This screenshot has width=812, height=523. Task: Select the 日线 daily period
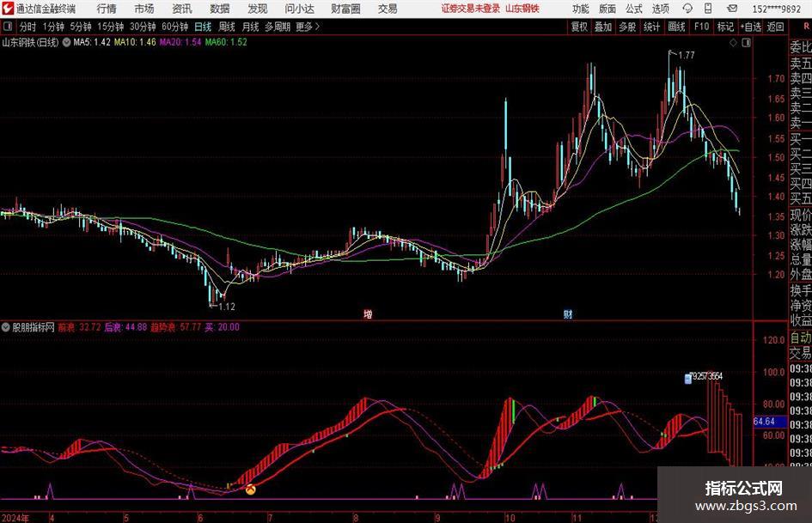point(203,27)
